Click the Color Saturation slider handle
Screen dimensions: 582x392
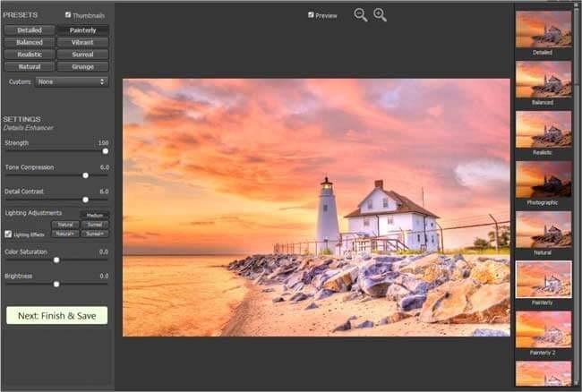(x=56, y=260)
